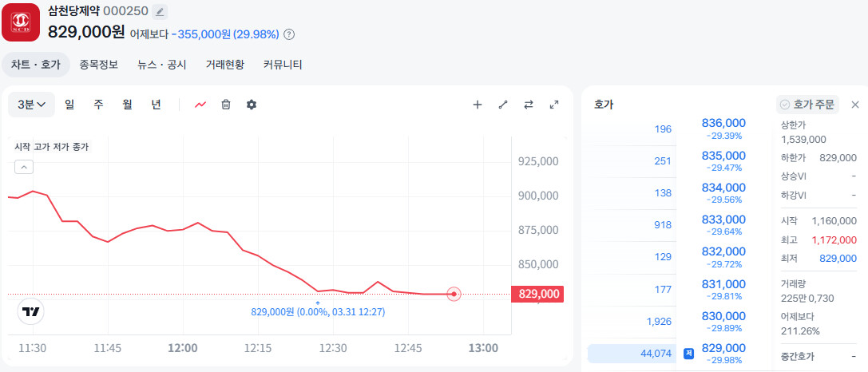
Task: Click the 829,000 lower limit price row
Action: point(723,353)
